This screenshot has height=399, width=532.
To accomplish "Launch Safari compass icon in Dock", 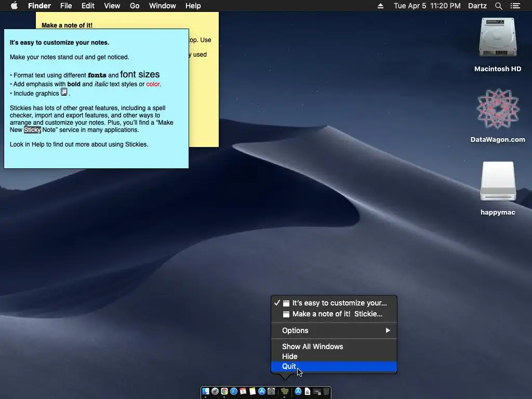I will click(x=234, y=392).
